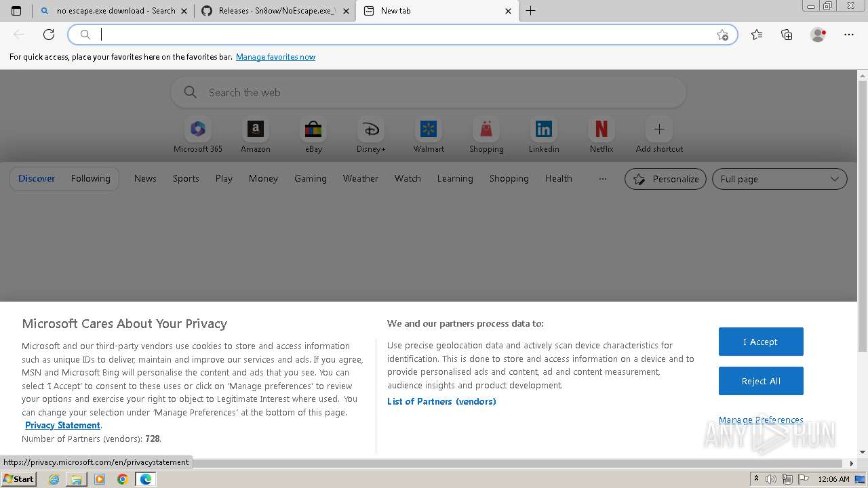Click the taskbar volume speaker icon
This screenshot has width=868, height=488.
(x=770, y=479)
